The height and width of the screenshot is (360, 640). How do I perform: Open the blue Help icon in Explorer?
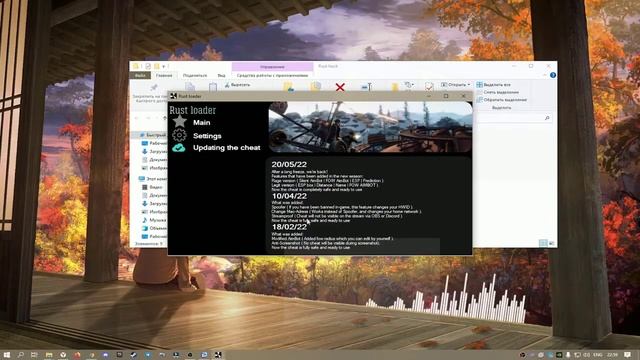[553, 75]
